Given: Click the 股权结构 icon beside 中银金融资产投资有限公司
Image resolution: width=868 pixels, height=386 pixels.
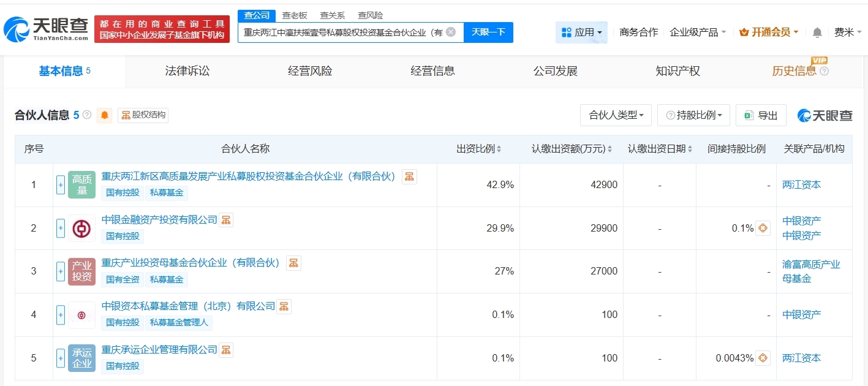Looking at the screenshot, I should tap(225, 219).
